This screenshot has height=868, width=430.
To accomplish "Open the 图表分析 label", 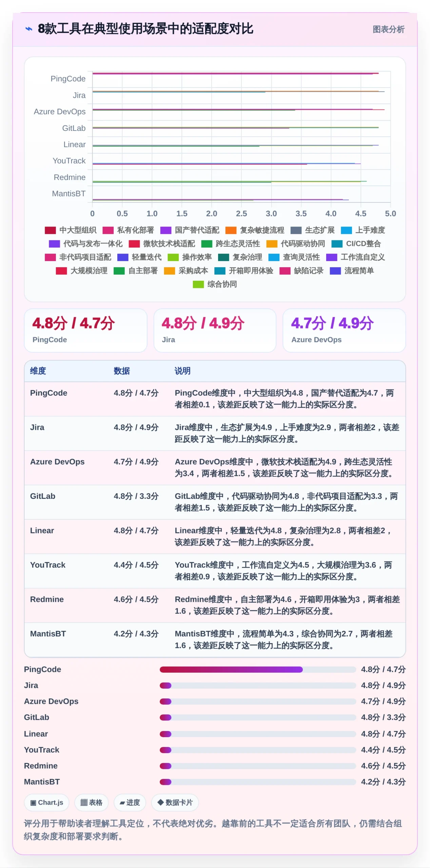I will (388, 29).
